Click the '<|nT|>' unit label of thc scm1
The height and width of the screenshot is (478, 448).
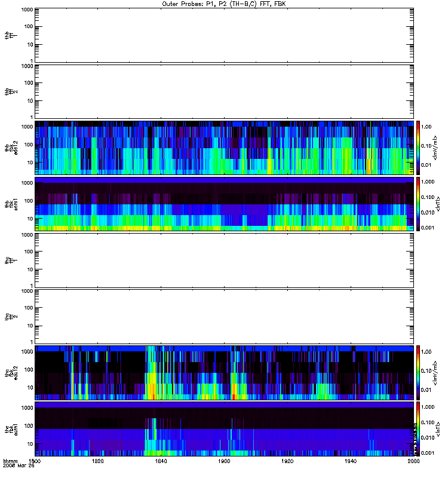(438, 429)
